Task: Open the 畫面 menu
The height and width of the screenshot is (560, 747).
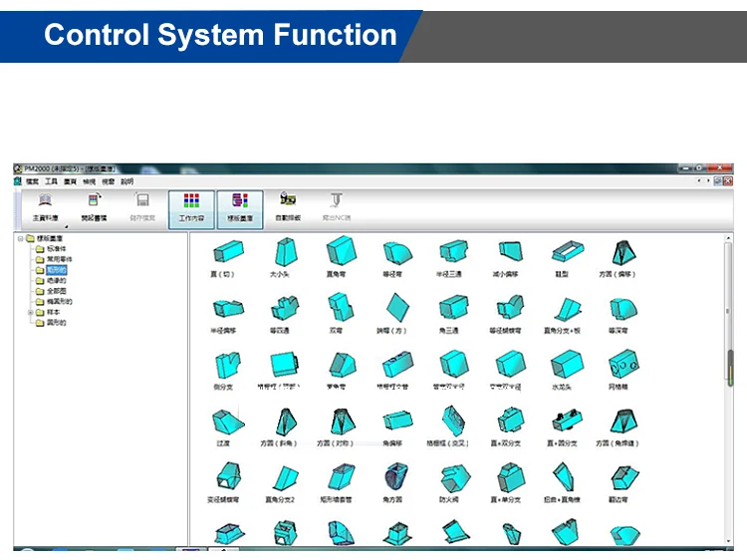Action: point(70,181)
